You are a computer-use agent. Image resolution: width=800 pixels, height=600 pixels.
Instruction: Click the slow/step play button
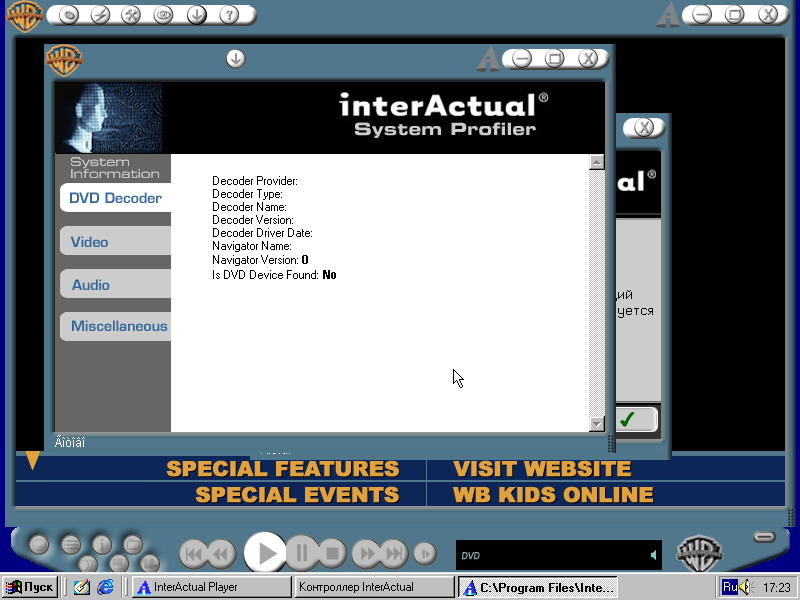424,554
